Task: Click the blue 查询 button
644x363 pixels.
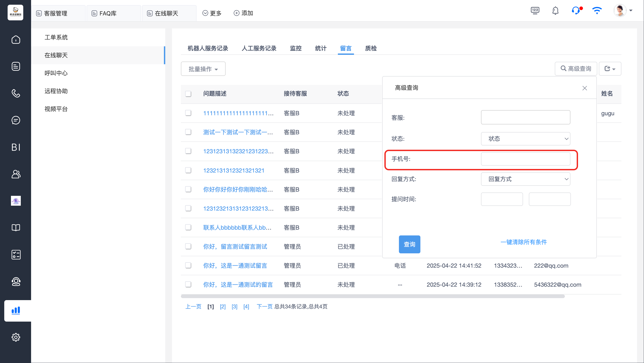Action: pos(409,244)
